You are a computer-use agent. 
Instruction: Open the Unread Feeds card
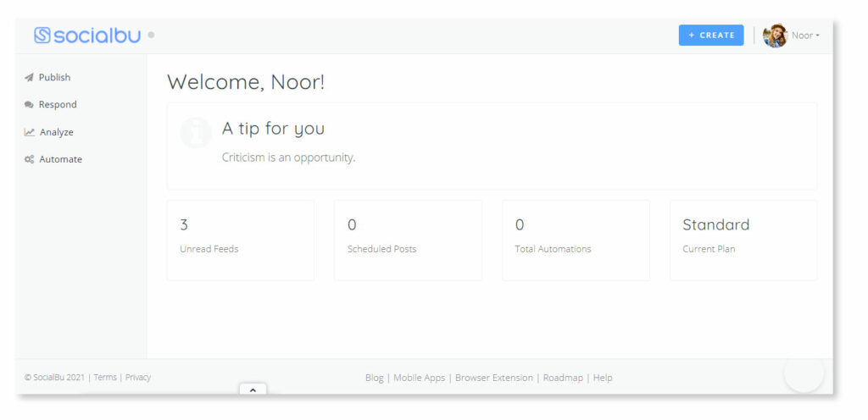pos(241,240)
